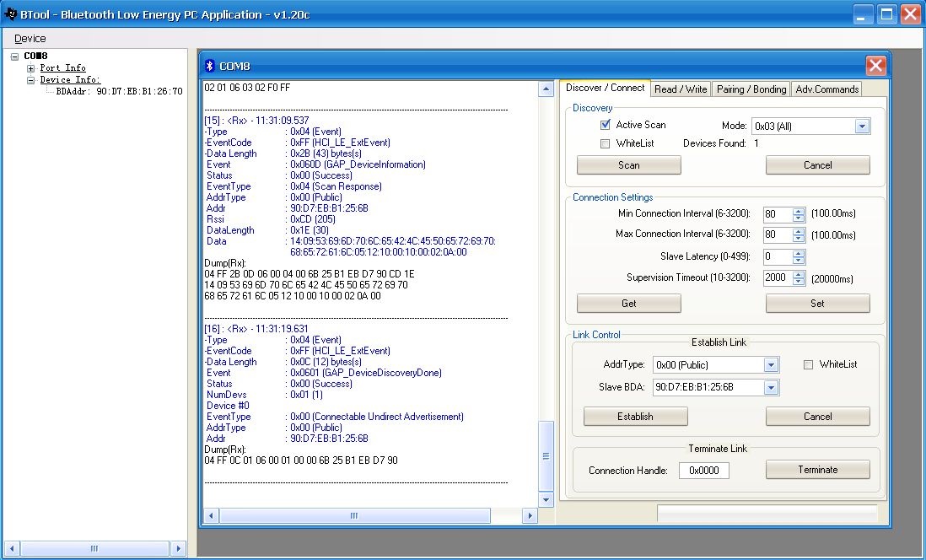Click log scrollbar up arrow
The width and height of the screenshot is (926, 560).
coord(546,89)
